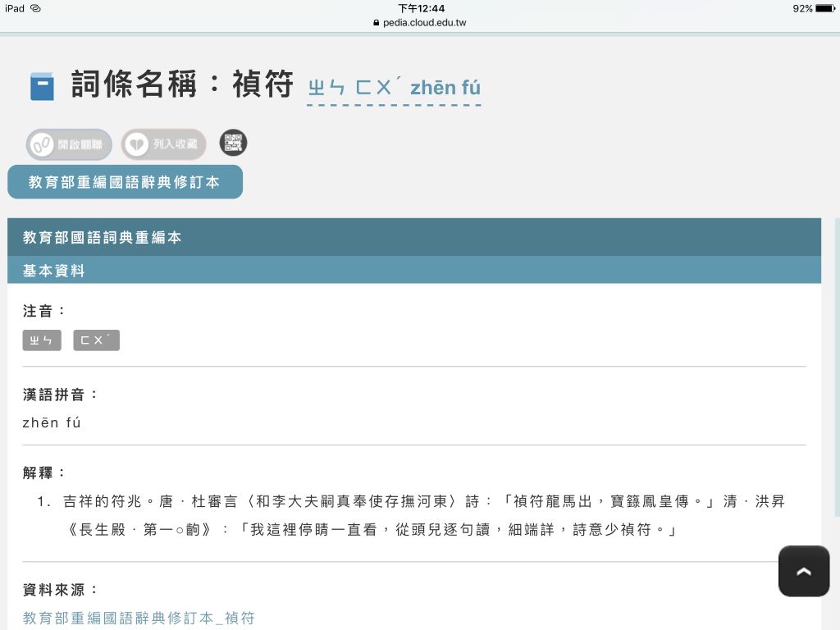
Task: Collapse the 基本資料 section bar
Action: pyautogui.click(x=413, y=270)
